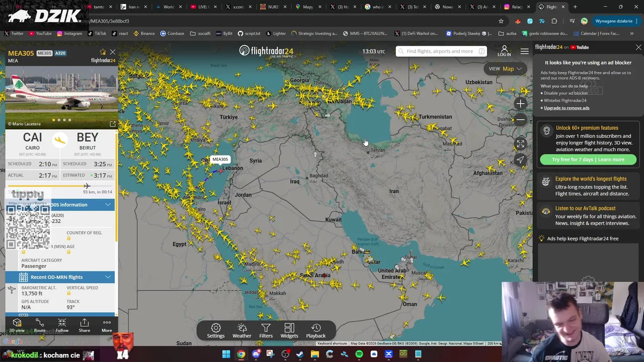Open the Binance bookmark
644x362 pixels.
point(144,34)
